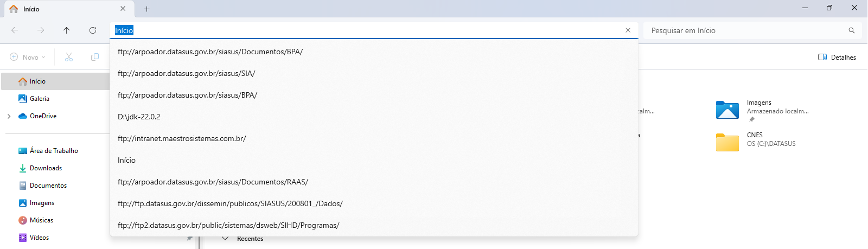Image resolution: width=868 pixels, height=249 pixels.
Task: Open Músicas in the sidebar
Action: coord(41,220)
